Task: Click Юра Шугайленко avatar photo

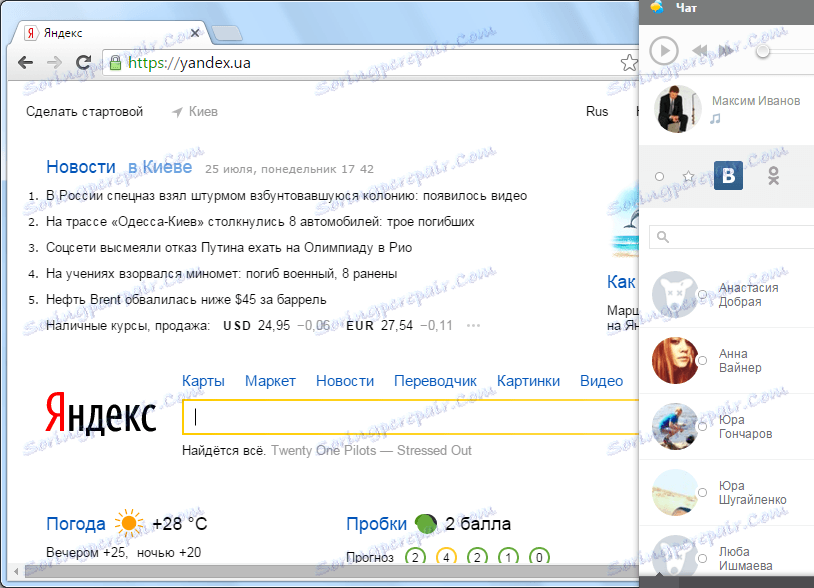Action: 675,493
